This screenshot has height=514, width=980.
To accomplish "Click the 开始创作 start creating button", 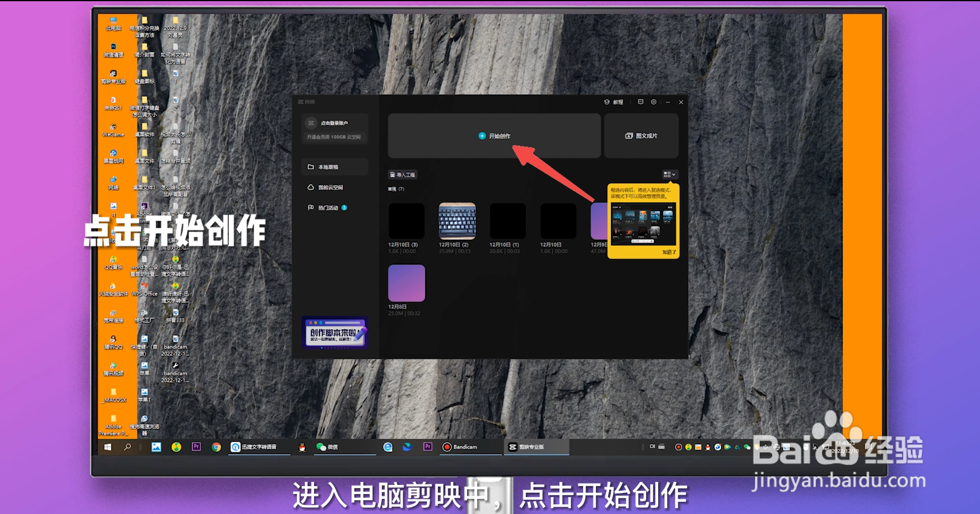I will coord(494,136).
